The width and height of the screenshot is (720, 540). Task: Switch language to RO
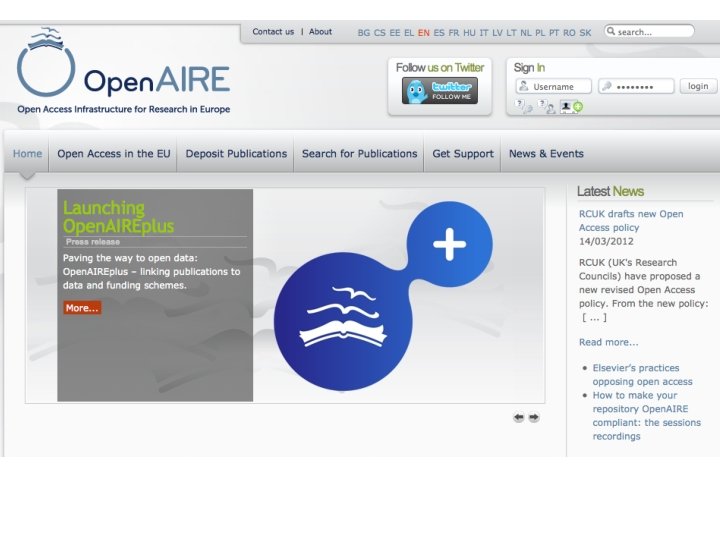(x=569, y=33)
